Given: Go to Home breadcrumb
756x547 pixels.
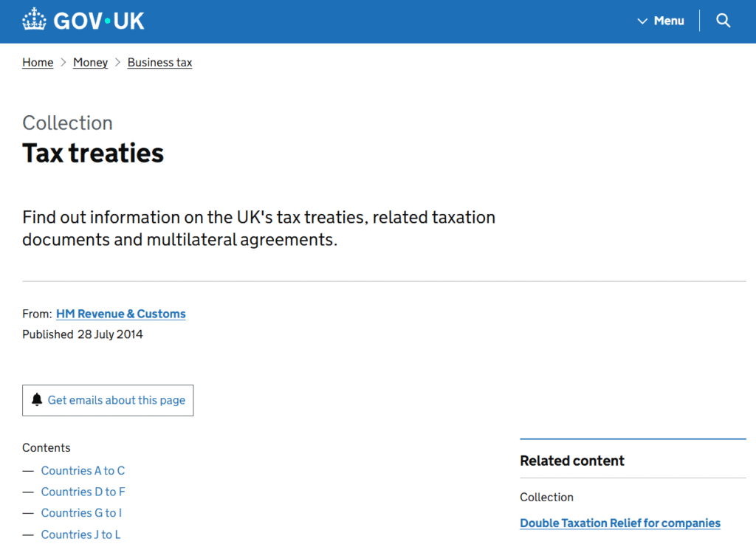Looking at the screenshot, I should pos(38,63).
